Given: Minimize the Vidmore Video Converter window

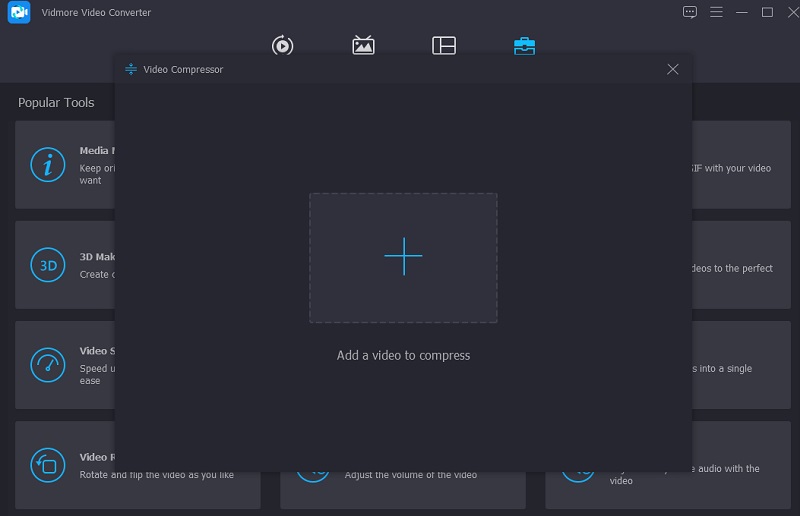Looking at the screenshot, I should click(x=741, y=12).
